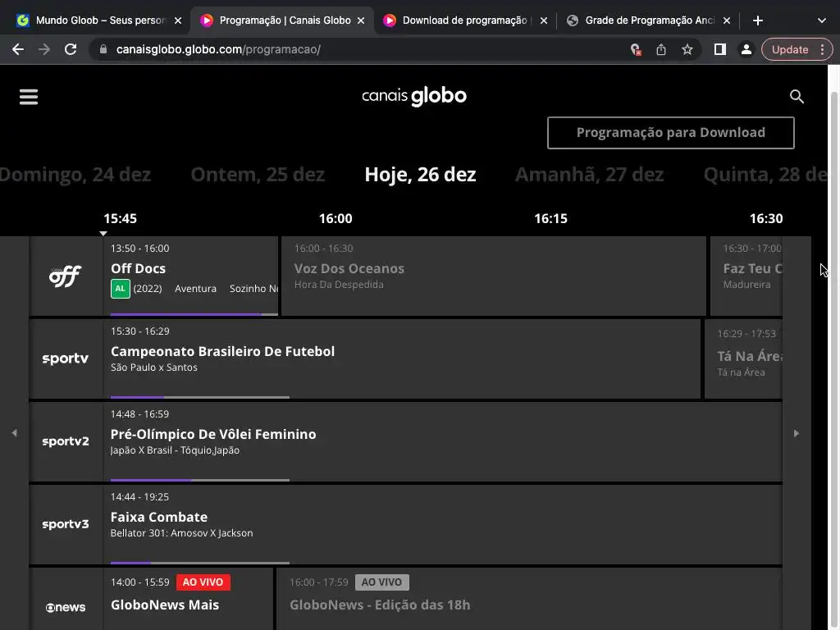The height and width of the screenshot is (630, 840).
Task: Open the hamburger menu on Canais Globo
Action: (29, 97)
